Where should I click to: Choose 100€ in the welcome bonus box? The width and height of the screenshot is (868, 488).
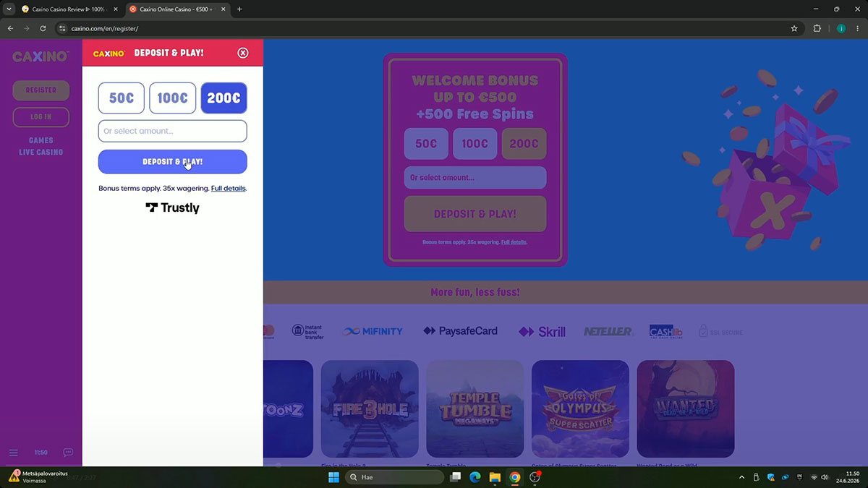click(x=475, y=144)
